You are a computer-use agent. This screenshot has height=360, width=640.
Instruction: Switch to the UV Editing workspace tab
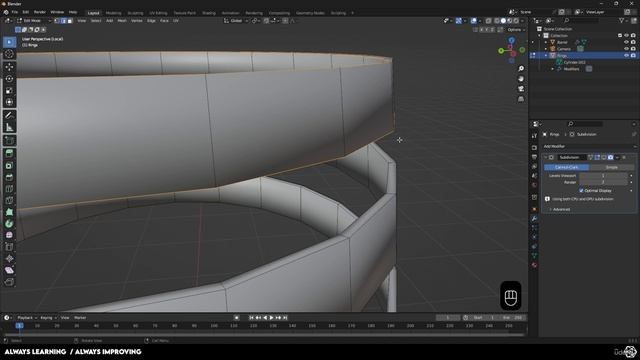point(158,13)
